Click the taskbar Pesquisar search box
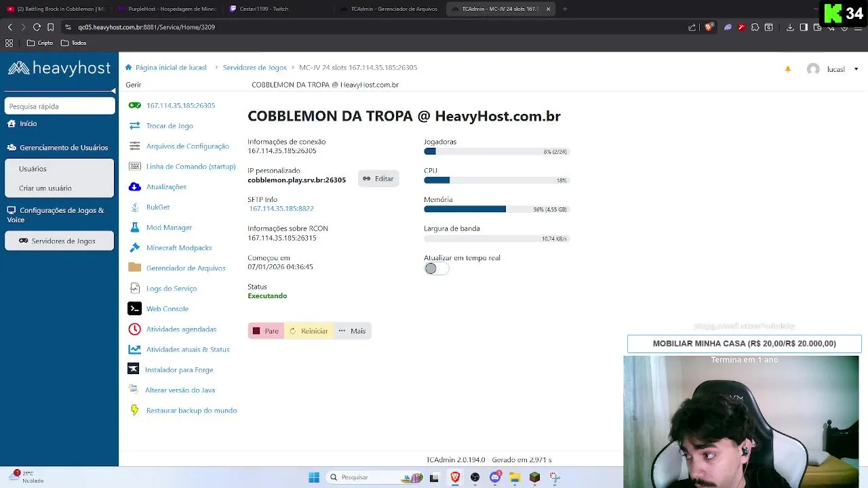The image size is (868, 488). point(375,477)
